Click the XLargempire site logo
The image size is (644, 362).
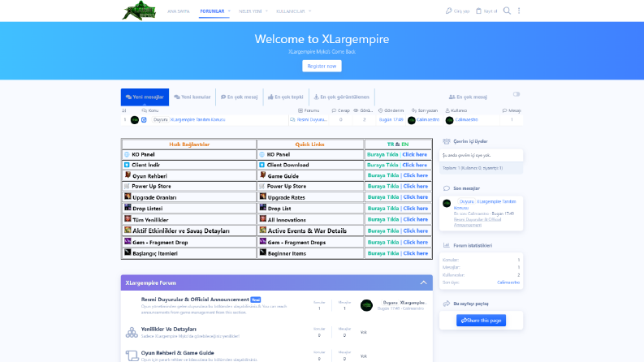(x=139, y=11)
